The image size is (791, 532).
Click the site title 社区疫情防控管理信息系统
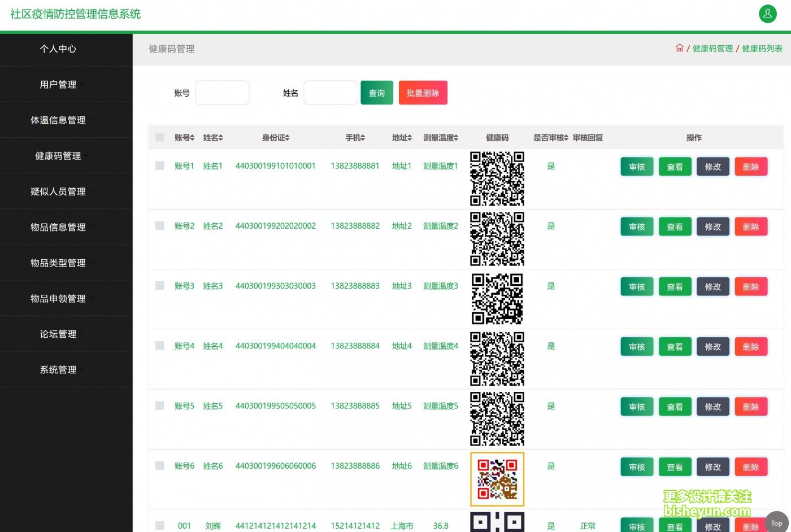76,14
